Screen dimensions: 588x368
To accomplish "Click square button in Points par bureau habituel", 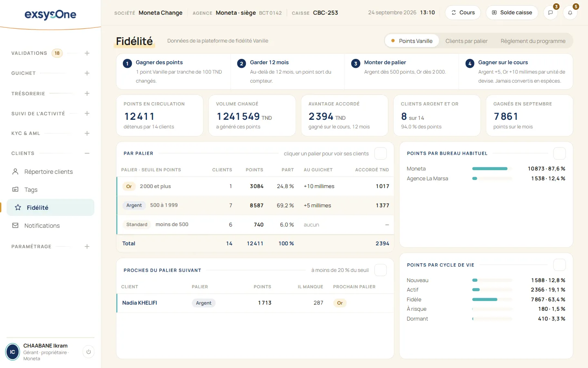I will click(x=559, y=153).
